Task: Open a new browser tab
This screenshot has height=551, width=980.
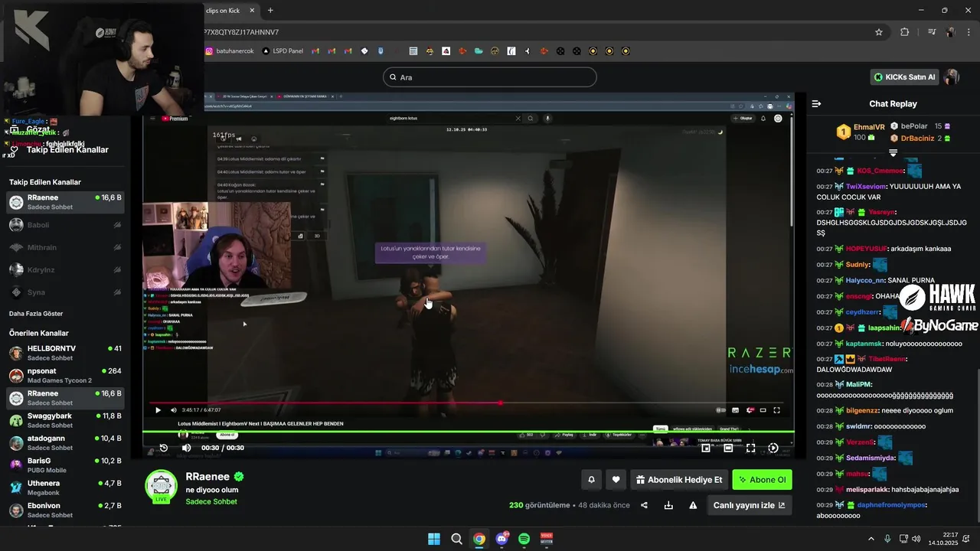Action: click(270, 10)
